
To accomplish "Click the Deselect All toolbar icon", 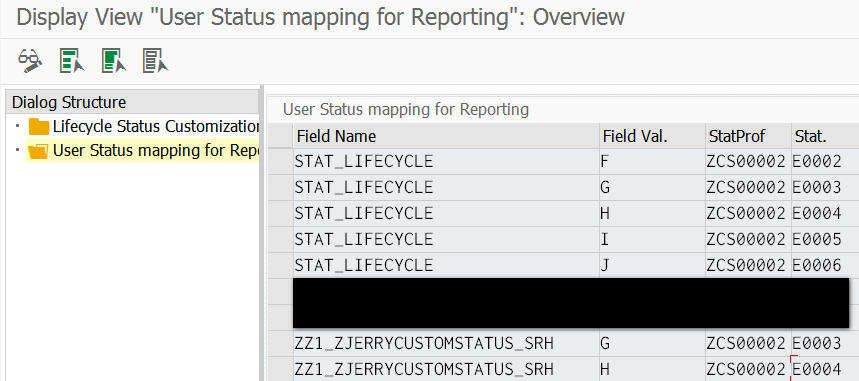I will [156, 60].
